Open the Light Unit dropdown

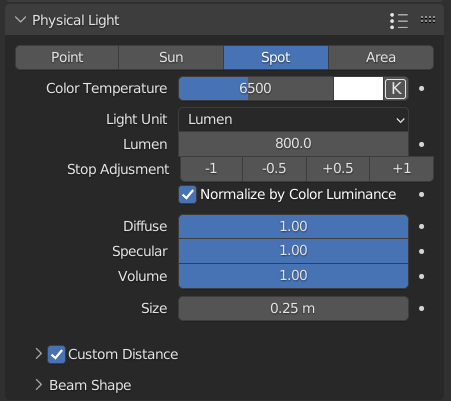coord(293,119)
